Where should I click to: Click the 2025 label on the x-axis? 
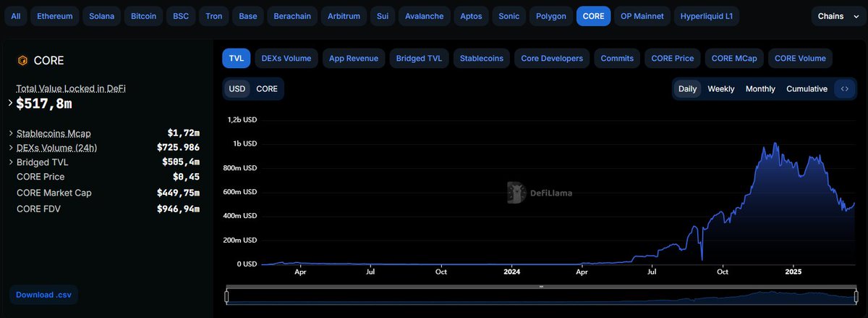click(x=793, y=272)
